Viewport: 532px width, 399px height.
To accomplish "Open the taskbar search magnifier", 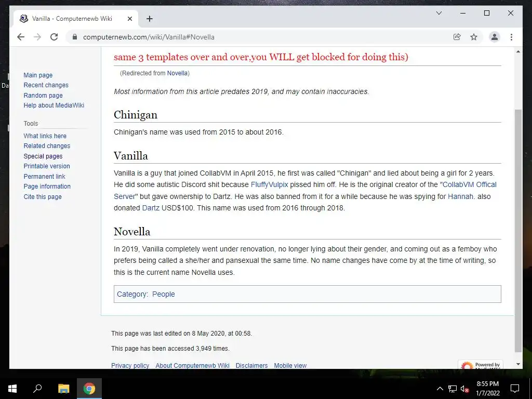I will coord(37,389).
